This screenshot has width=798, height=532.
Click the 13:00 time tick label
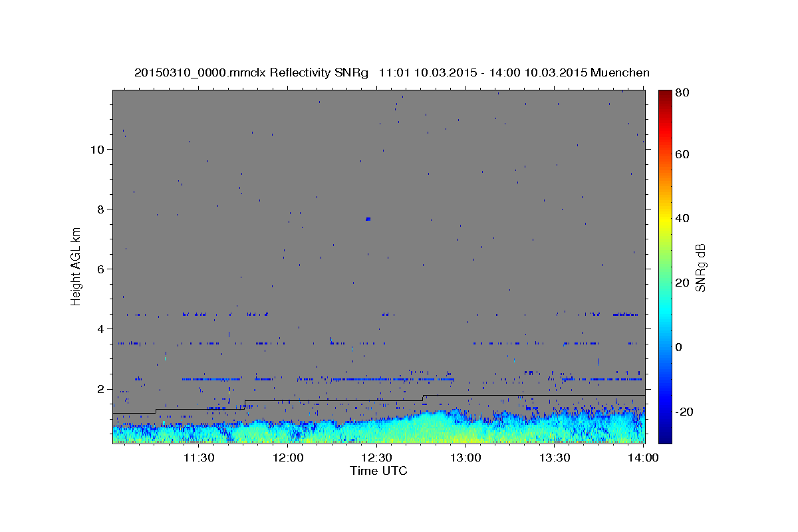coord(465,458)
